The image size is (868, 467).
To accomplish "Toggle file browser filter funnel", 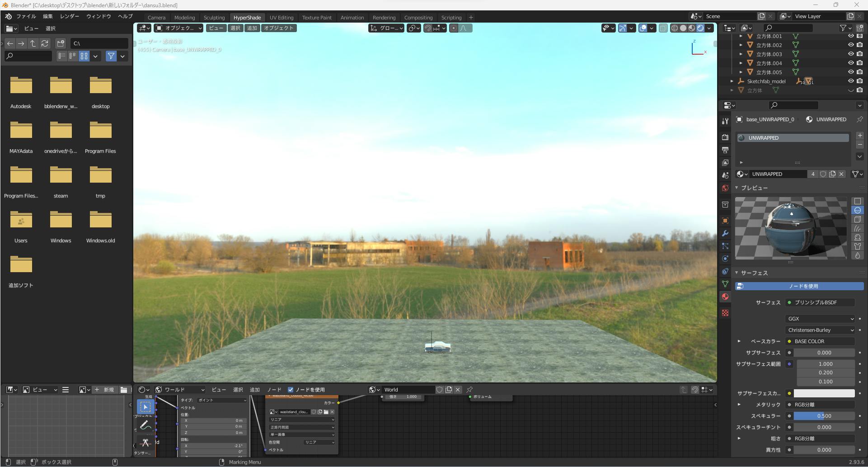I will 111,56.
